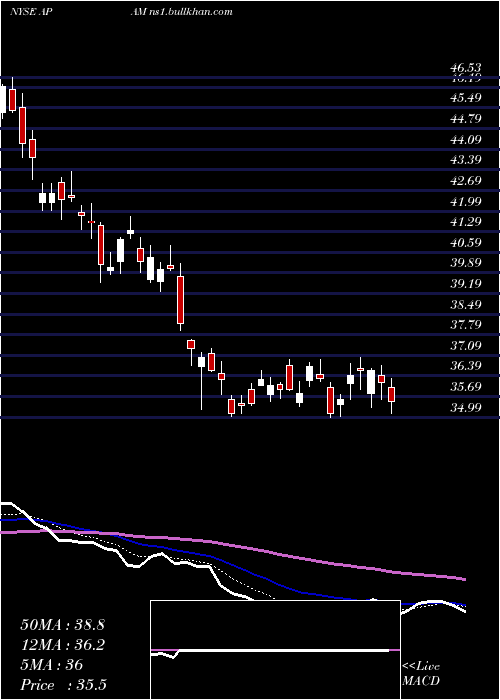The height and width of the screenshot is (700, 500).
Task: Click the 37.09 price level label
Action: click(x=466, y=346)
